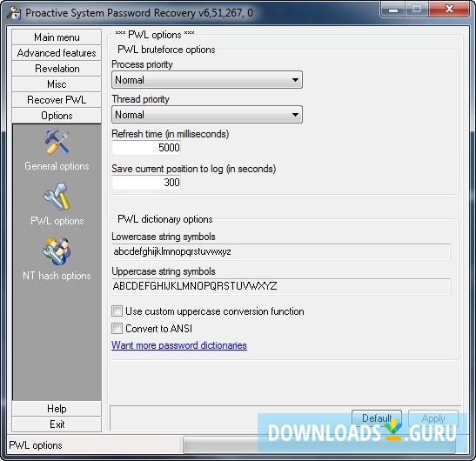The width and height of the screenshot is (476, 461).
Task: Open the Options section
Action: (57, 116)
